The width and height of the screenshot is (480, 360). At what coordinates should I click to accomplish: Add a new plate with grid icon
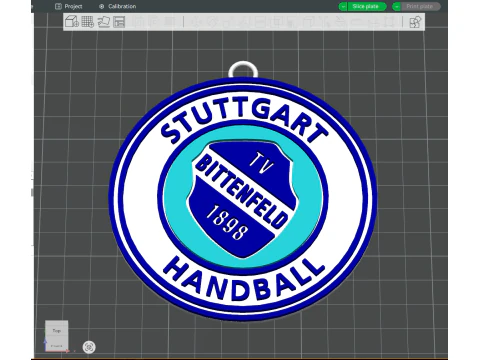(88, 22)
